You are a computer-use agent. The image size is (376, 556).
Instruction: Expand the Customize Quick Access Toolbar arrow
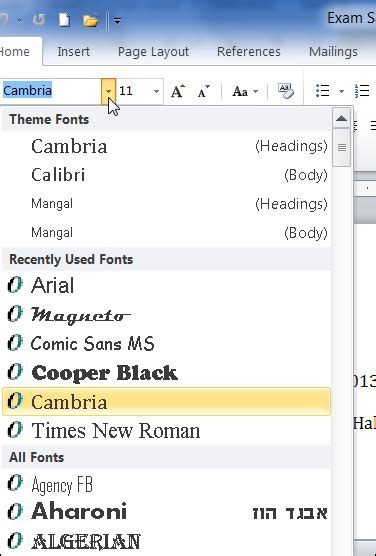[x=117, y=21]
